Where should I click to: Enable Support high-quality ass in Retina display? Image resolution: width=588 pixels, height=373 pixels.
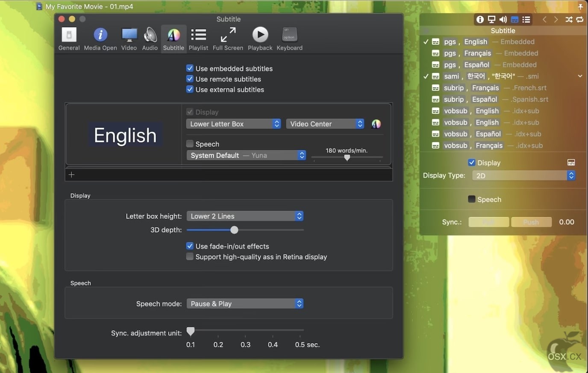pyautogui.click(x=190, y=257)
